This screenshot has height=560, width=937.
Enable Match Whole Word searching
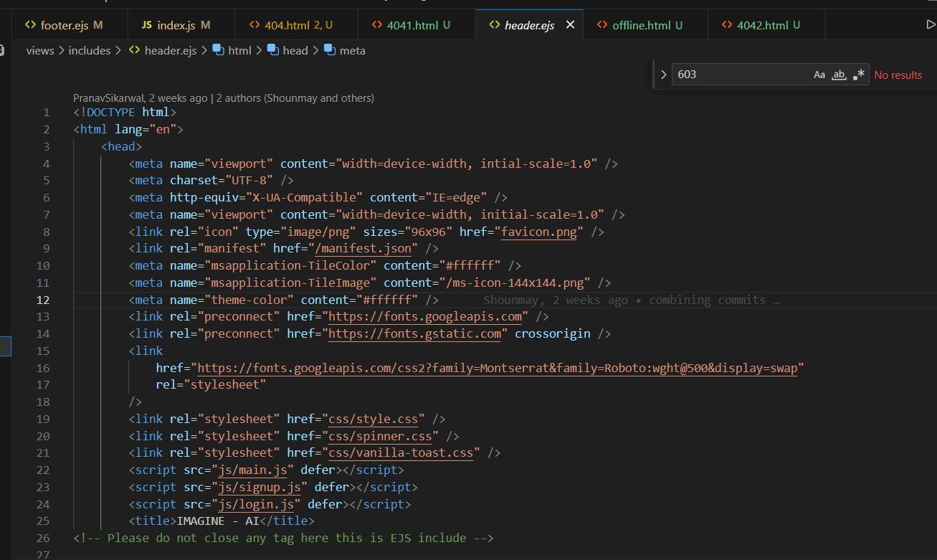[x=839, y=75]
